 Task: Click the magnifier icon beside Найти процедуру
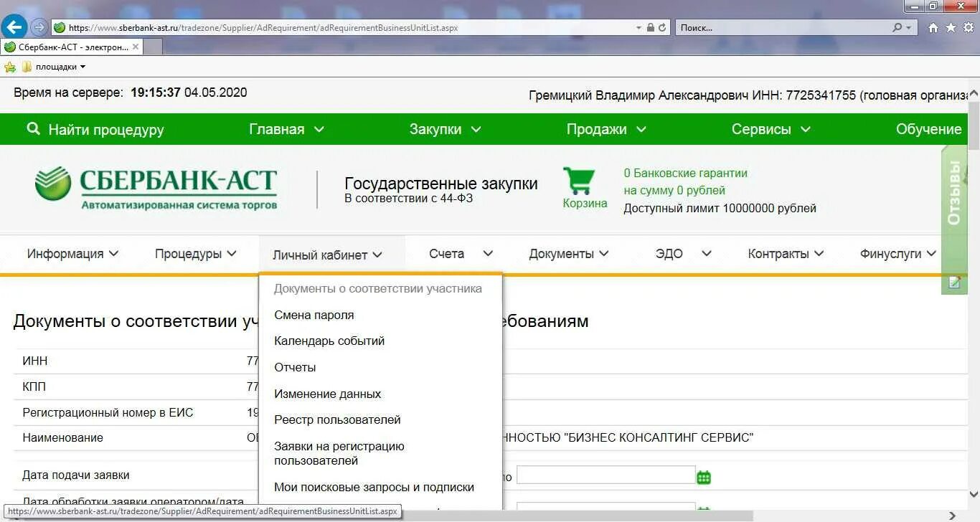point(33,129)
